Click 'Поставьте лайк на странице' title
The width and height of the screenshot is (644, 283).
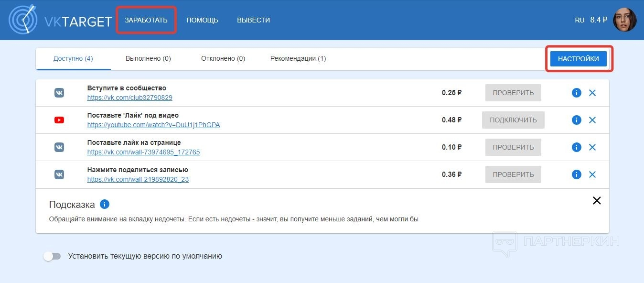134,142
